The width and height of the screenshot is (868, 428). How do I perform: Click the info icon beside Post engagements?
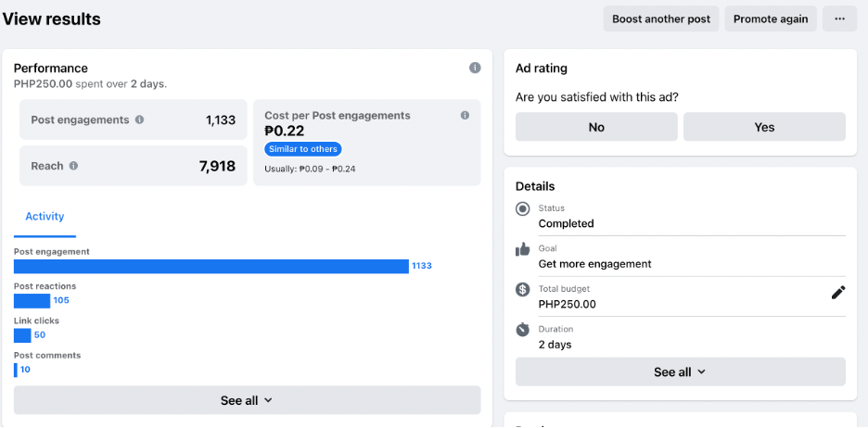click(x=140, y=120)
